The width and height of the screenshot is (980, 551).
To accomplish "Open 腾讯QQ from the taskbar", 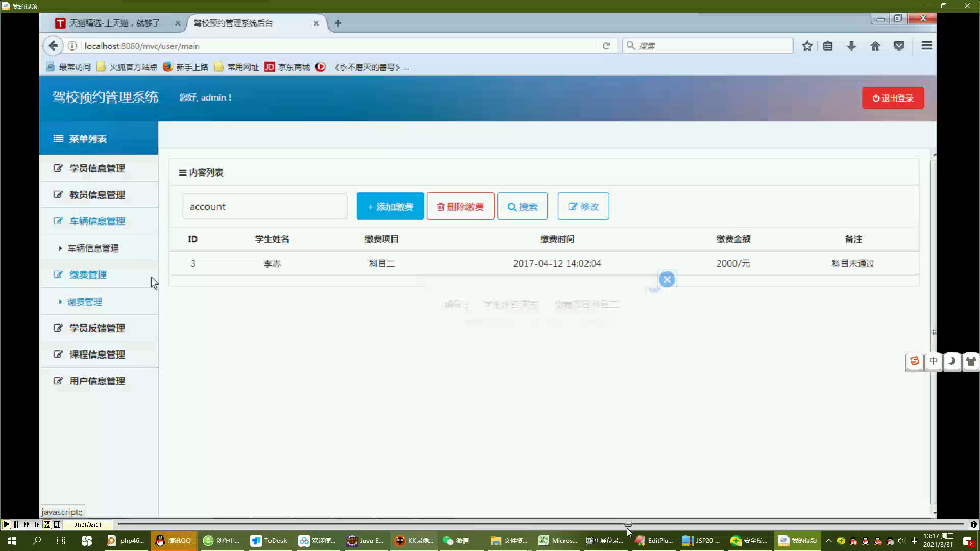I will [x=174, y=541].
